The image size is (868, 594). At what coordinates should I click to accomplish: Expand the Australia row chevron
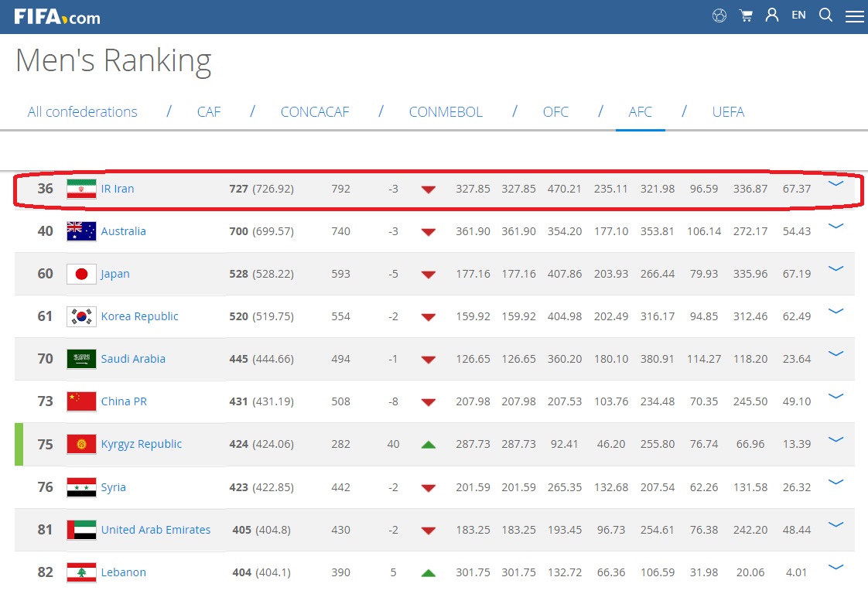pyautogui.click(x=836, y=227)
